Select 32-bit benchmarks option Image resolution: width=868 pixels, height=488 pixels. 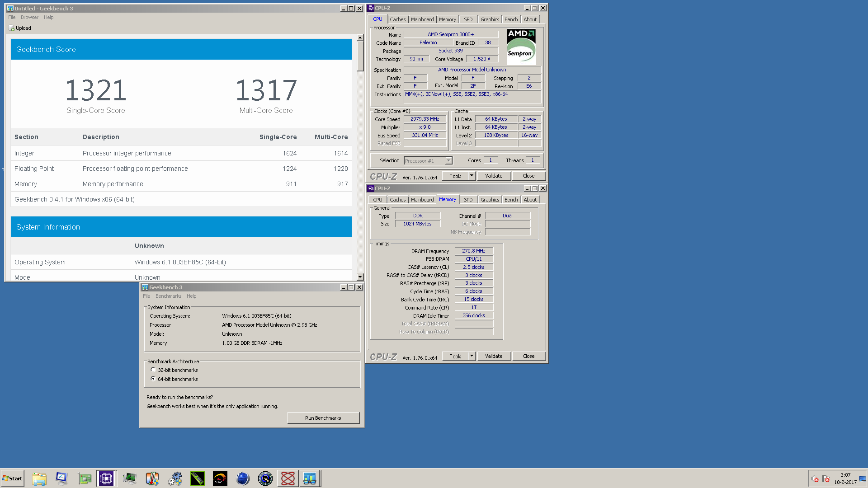pos(153,370)
